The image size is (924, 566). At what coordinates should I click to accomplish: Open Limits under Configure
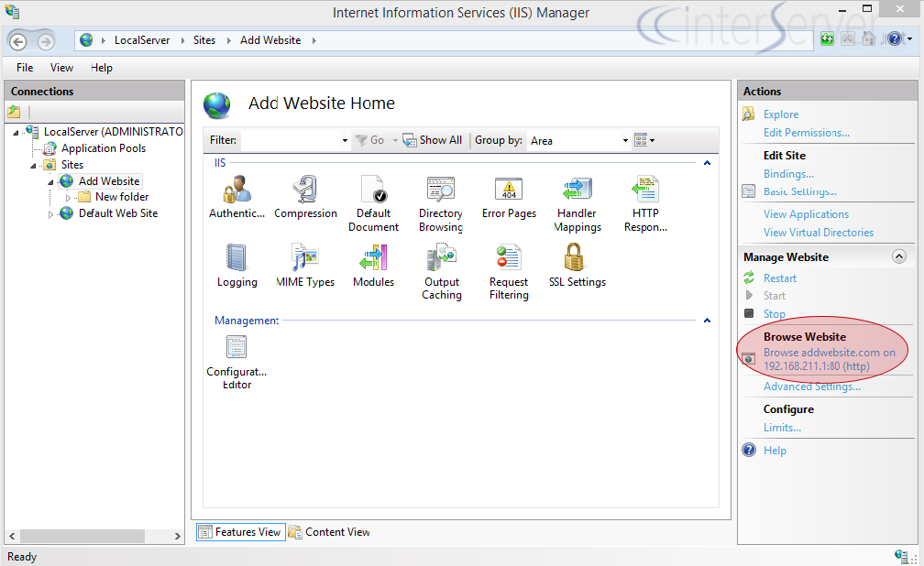coord(782,428)
